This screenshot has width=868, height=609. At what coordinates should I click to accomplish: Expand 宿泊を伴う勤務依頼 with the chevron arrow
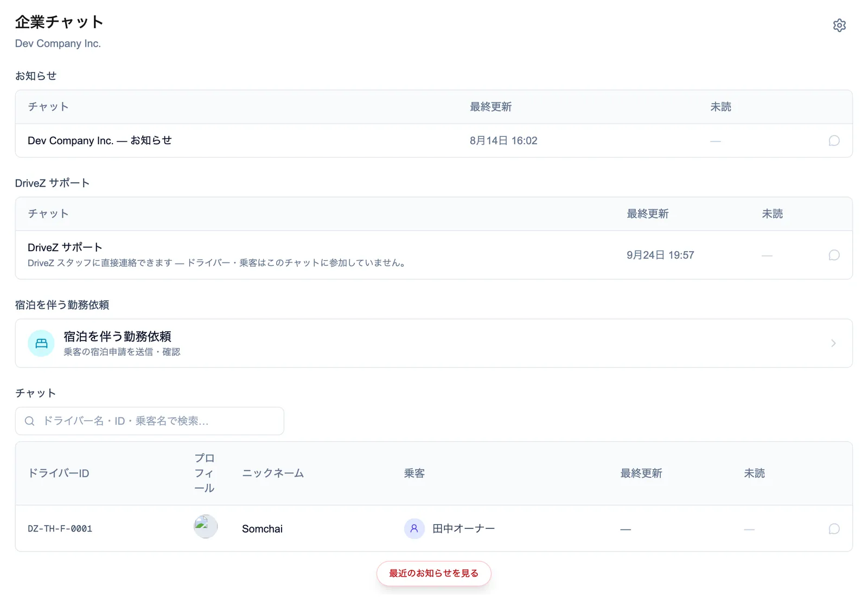(x=833, y=343)
